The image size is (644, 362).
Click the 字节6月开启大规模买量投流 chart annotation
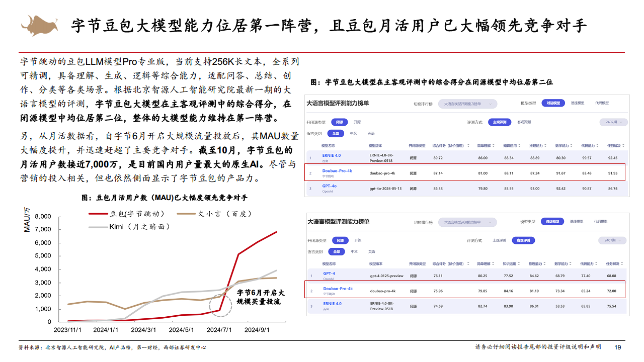point(261,297)
